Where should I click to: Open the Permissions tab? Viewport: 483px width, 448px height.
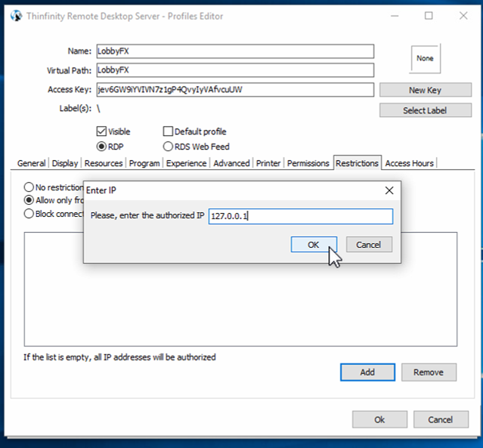pyautogui.click(x=308, y=163)
